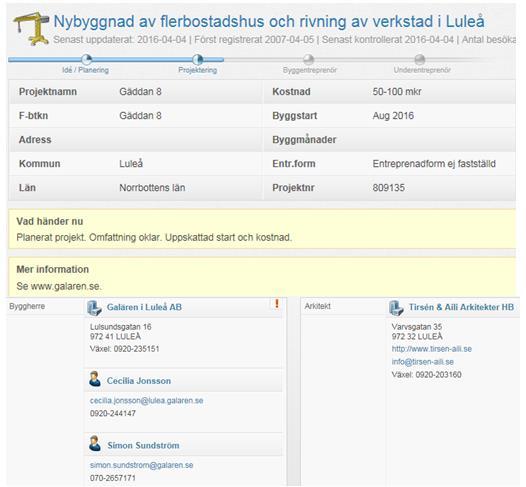Select the Projektering stage marker
The height and width of the screenshot is (487, 526).
coord(198,60)
